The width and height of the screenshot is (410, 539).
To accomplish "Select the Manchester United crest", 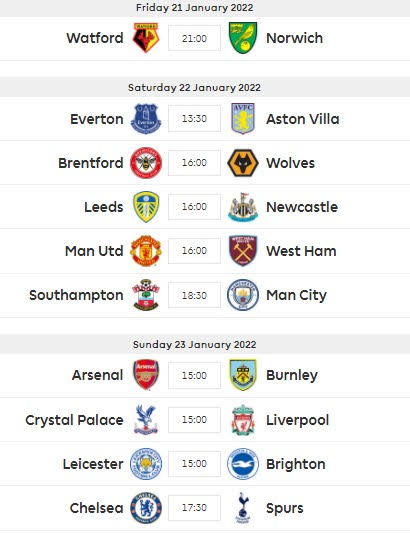I will click(x=146, y=251).
